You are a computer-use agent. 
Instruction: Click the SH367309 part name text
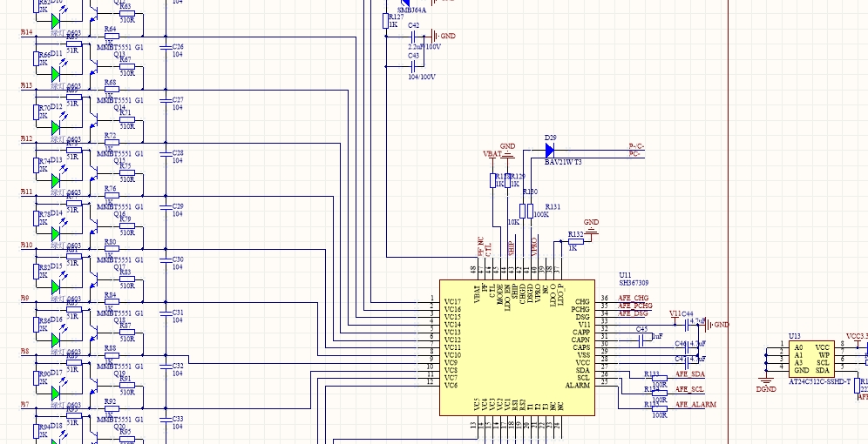(634, 283)
